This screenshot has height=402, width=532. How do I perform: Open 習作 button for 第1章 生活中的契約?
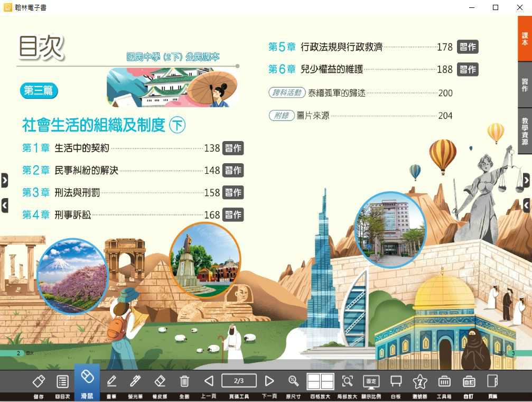point(233,148)
